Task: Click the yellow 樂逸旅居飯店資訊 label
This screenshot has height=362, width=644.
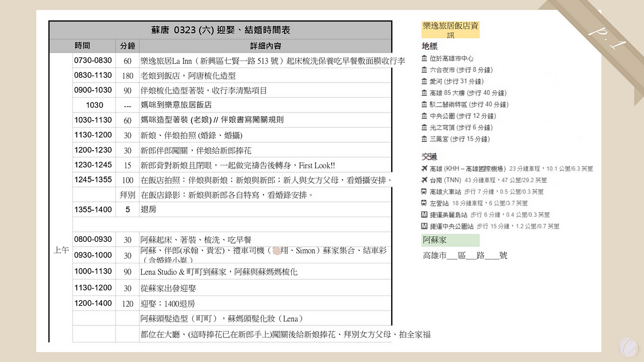Action: click(x=451, y=29)
